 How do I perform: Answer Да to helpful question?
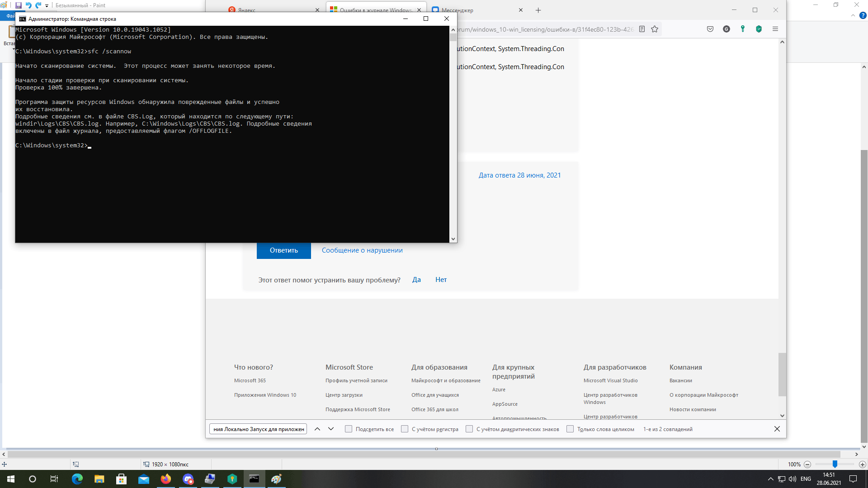[416, 280]
